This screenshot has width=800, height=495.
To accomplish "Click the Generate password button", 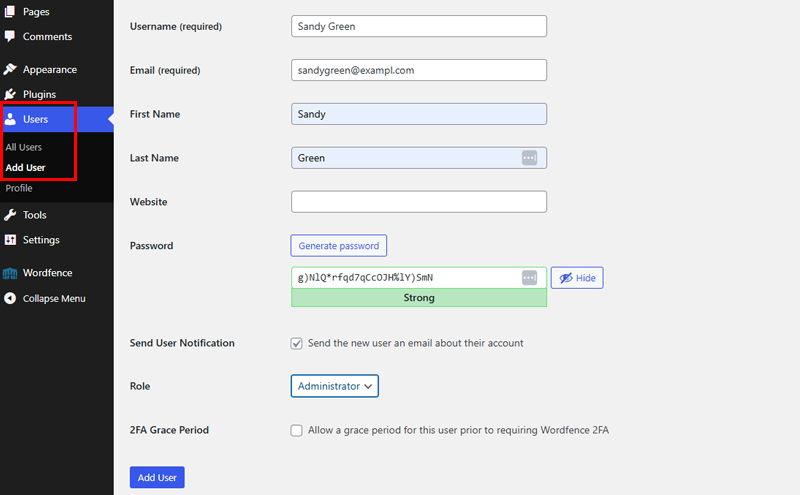I will (339, 245).
